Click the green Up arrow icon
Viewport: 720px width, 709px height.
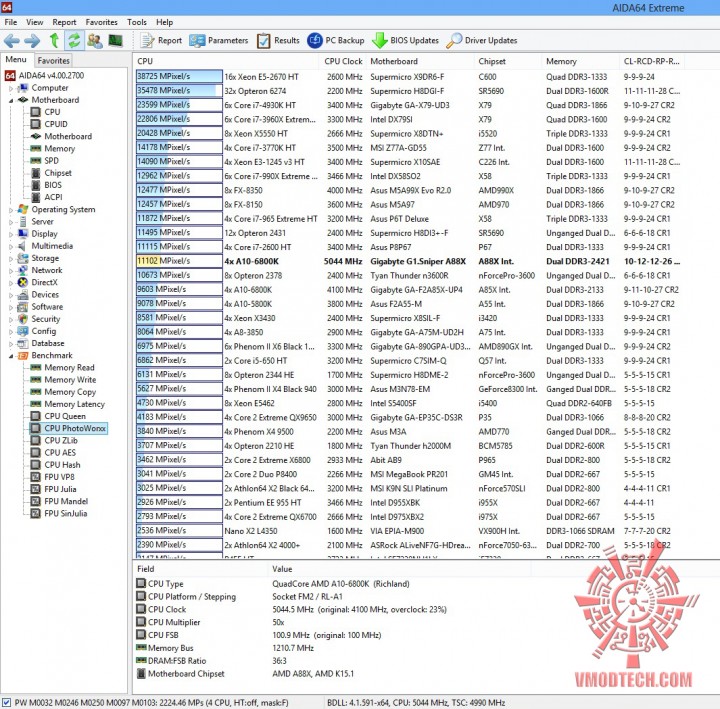54,40
